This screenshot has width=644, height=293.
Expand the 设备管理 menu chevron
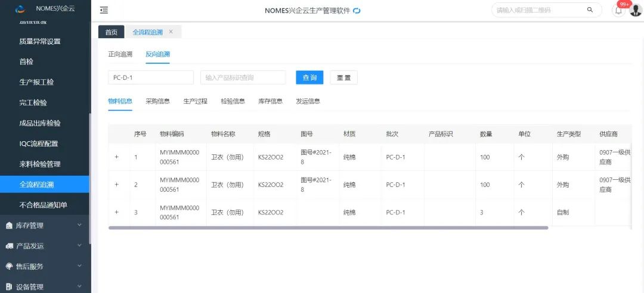click(80, 286)
